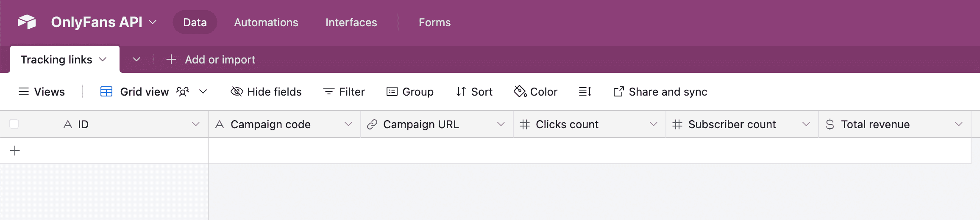Expand the Total revenue column menu
This screenshot has width=980, height=220.
(x=959, y=124)
